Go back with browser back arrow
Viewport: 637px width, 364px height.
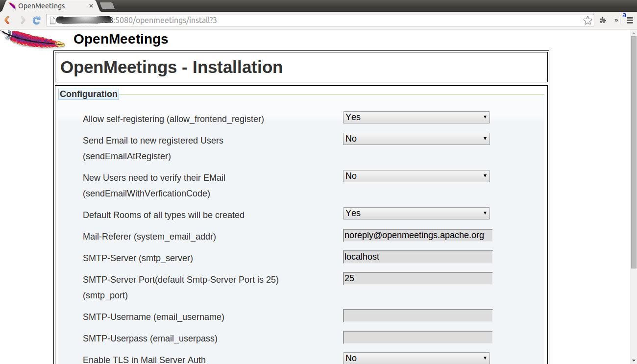point(7,20)
